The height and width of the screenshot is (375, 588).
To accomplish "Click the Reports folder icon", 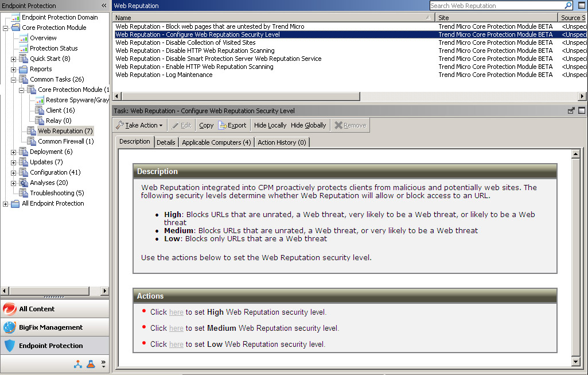I will (x=24, y=69).
